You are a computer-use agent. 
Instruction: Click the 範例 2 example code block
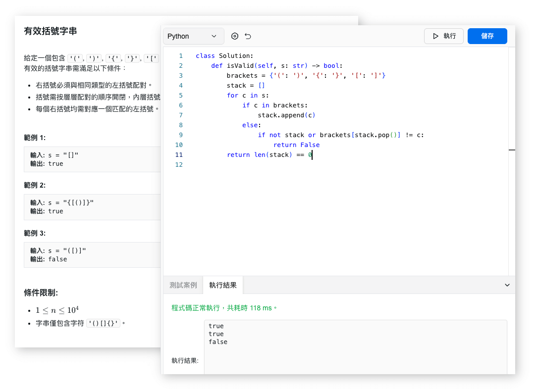click(93, 207)
